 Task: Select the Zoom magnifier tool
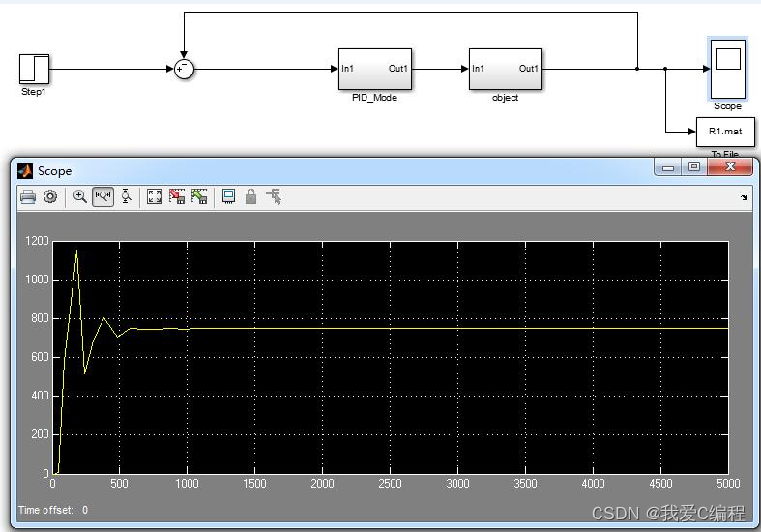(80, 196)
